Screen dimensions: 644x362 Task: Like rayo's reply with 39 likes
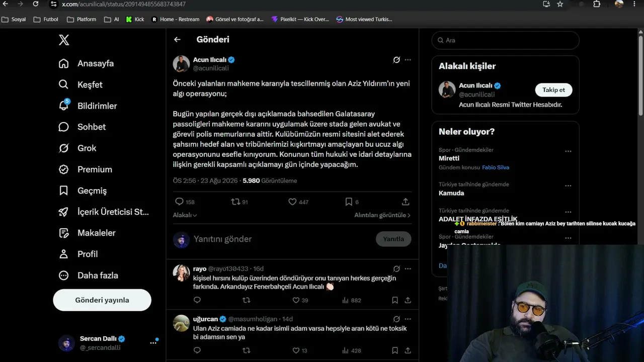pos(296,300)
